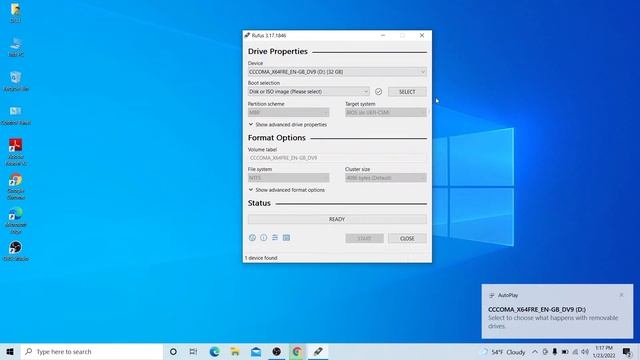Open the File system dropdown

point(288,178)
